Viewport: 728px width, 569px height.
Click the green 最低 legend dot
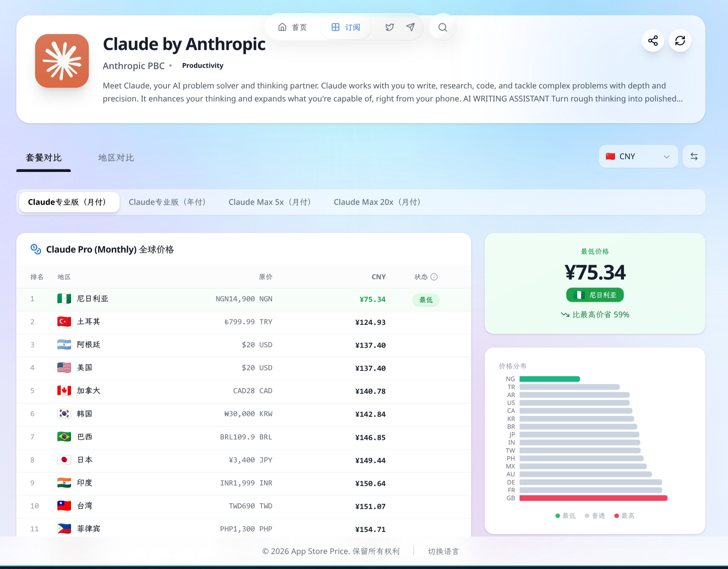click(558, 516)
